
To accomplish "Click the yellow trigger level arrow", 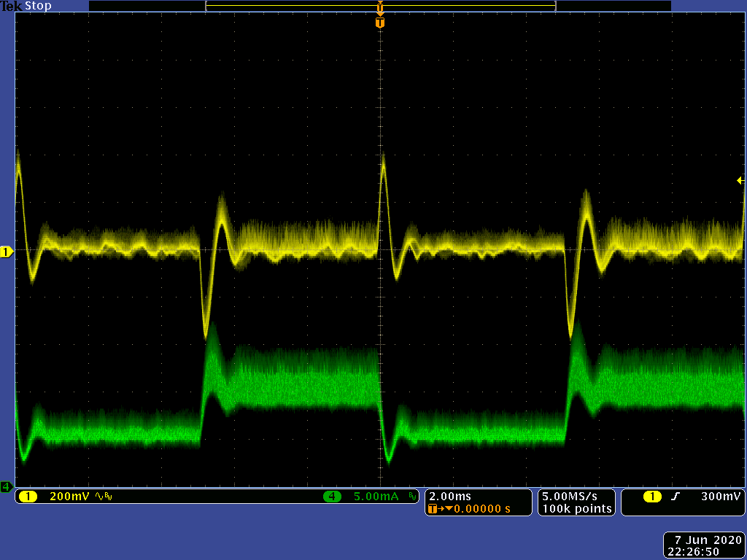I will click(740, 180).
